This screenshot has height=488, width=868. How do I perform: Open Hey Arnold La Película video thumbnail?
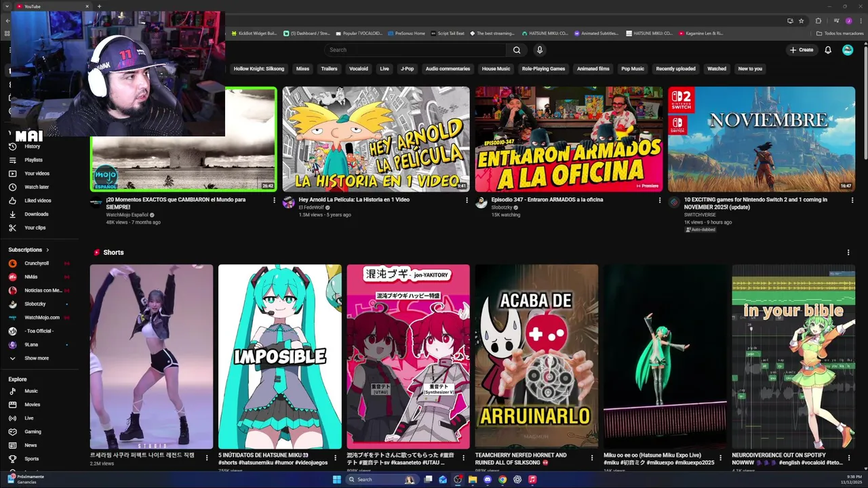tap(376, 139)
